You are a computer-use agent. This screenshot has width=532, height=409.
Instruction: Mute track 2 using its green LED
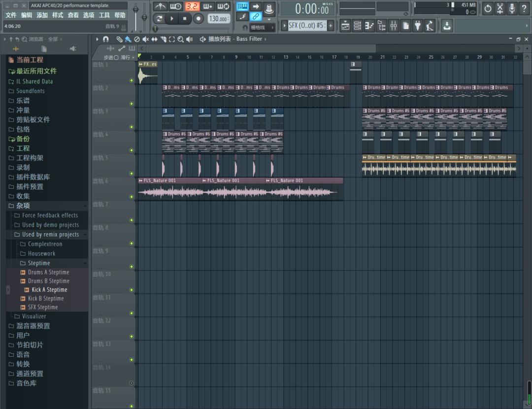click(x=131, y=103)
